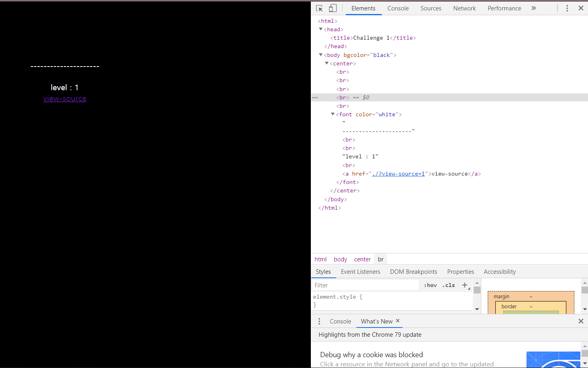Screen dimensions: 588x368
Task: Focus the styles Filter input
Action: pyautogui.click(x=365, y=285)
